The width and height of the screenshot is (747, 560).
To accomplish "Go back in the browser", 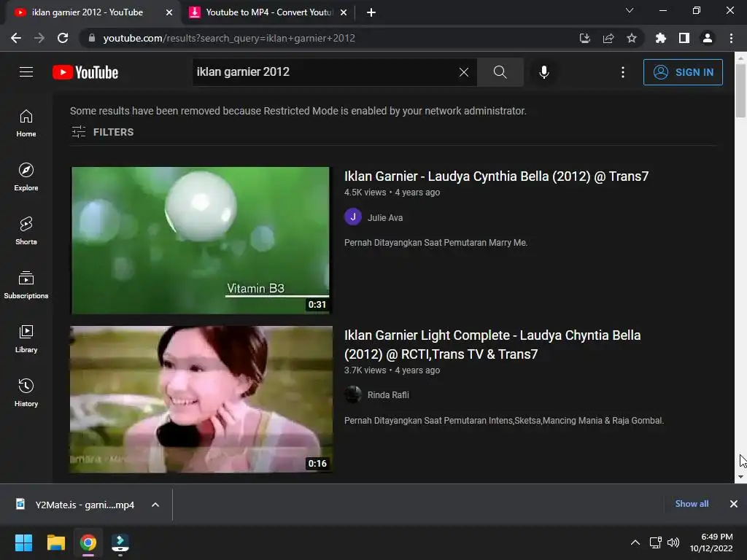I will (16, 38).
